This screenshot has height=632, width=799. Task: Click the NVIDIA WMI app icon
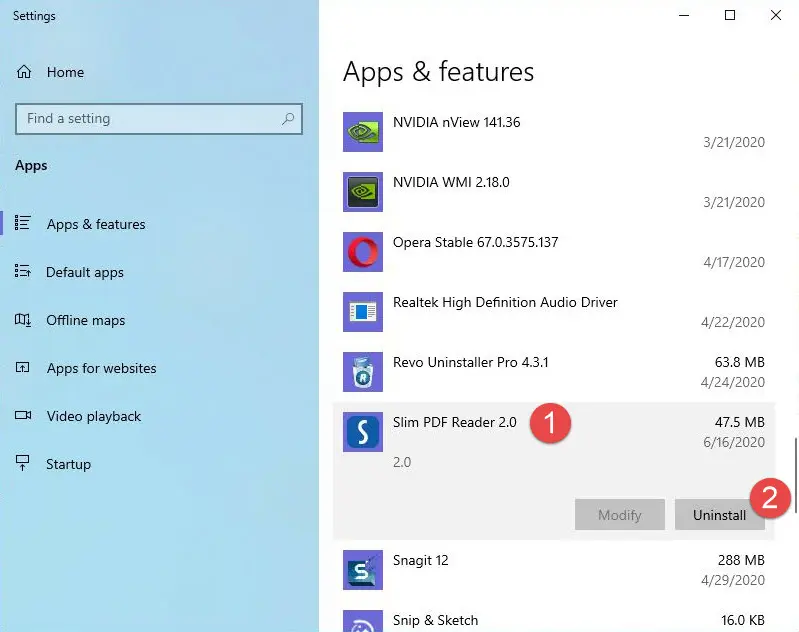[x=363, y=192]
